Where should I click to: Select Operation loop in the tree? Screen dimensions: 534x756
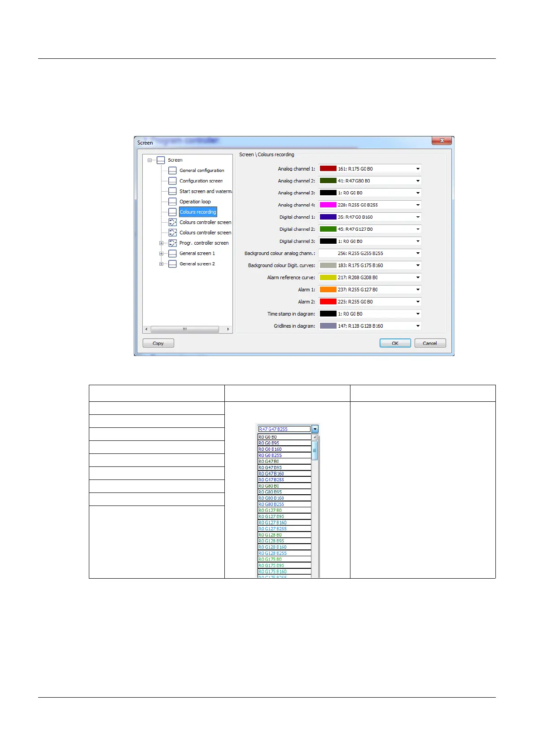coord(195,202)
